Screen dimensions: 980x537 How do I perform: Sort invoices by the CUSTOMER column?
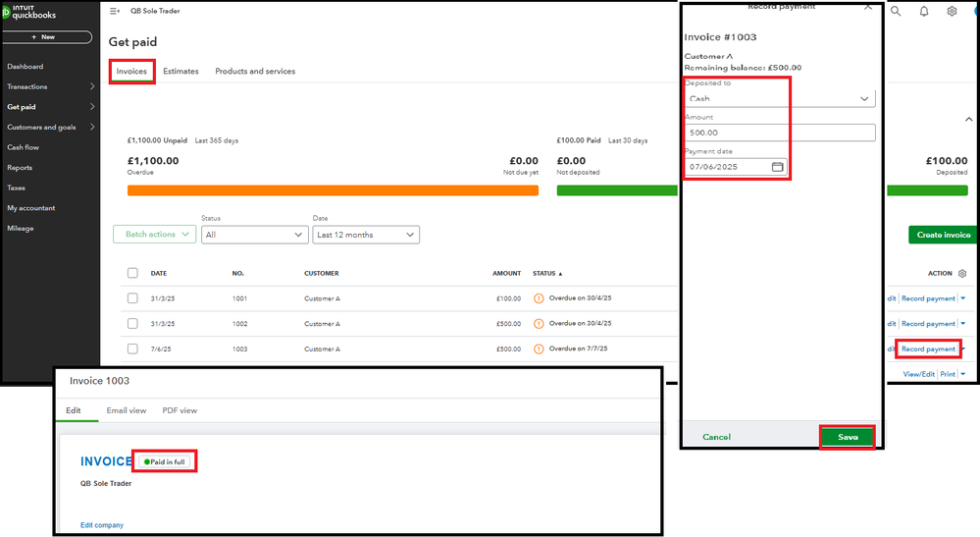(321, 273)
